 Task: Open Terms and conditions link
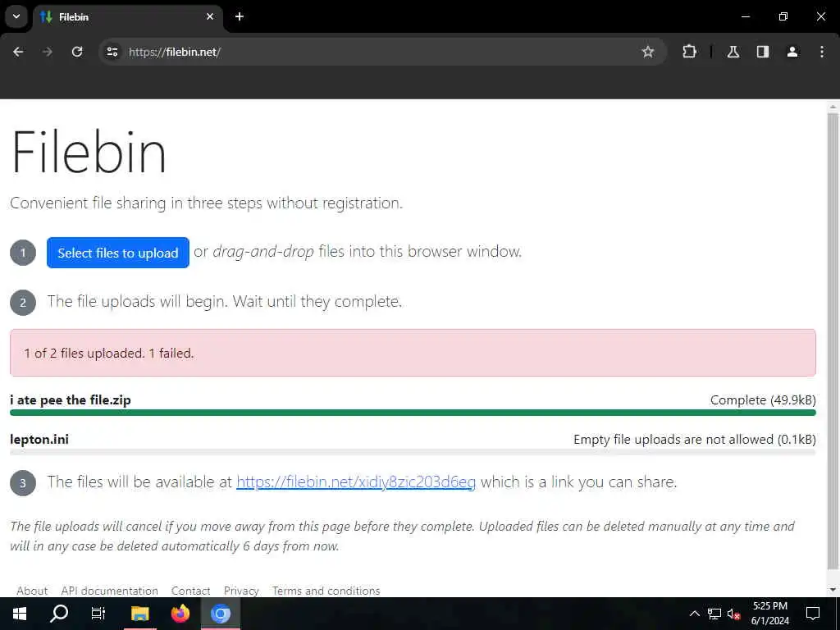click(x=326, y=591)
